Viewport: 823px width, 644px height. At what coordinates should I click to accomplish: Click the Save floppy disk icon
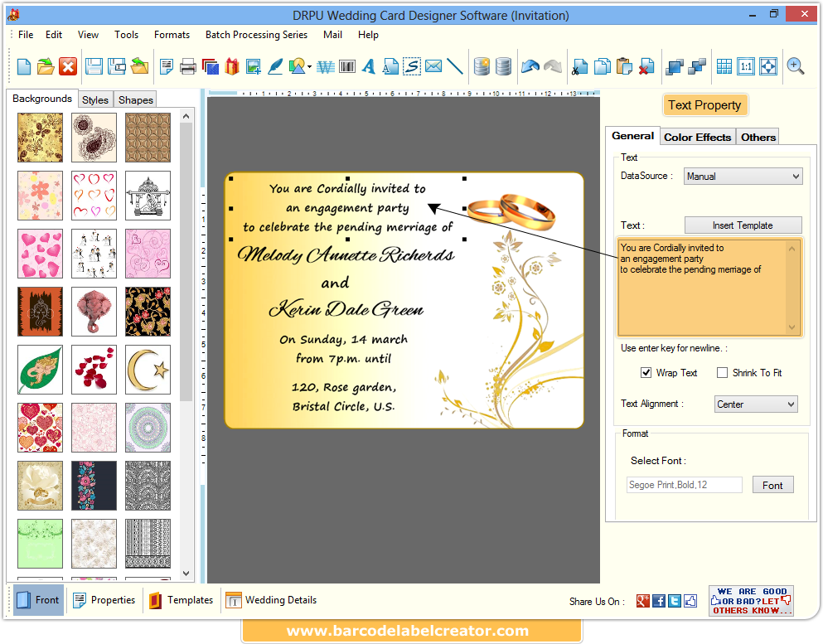[x=94, y=66]
